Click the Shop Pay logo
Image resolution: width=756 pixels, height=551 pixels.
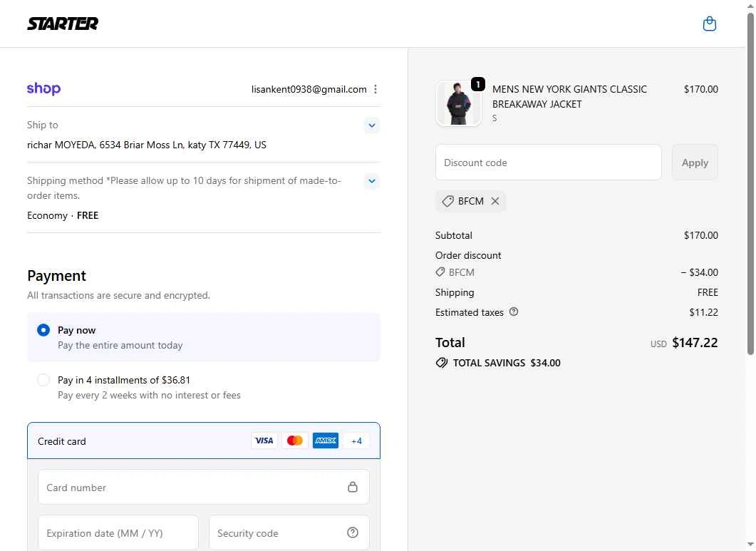coord(44,89)
